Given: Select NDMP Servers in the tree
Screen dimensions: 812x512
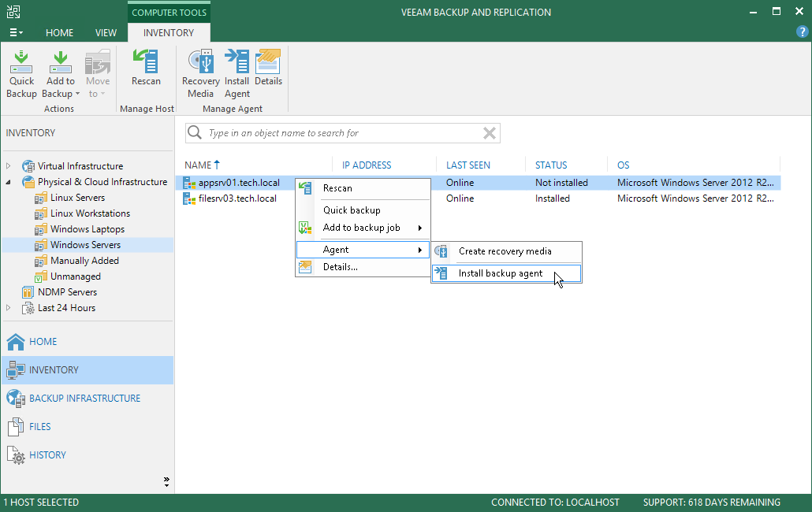Looking at the screenshot, I should tap(67, 292).
